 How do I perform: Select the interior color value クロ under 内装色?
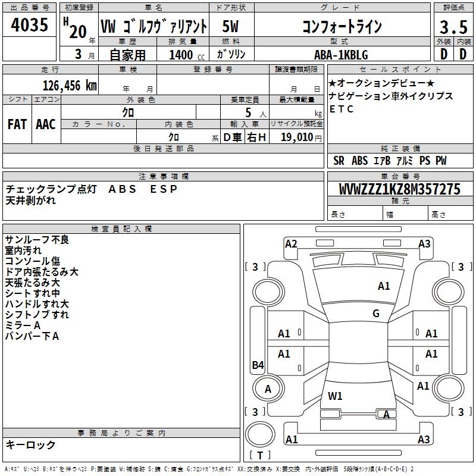coord(174,137)
